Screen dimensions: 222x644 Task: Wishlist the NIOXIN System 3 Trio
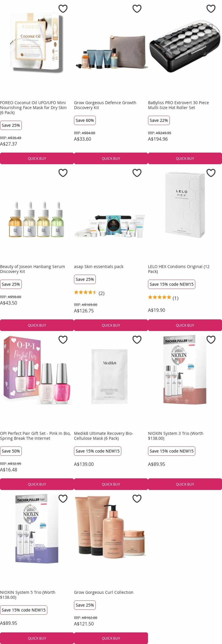[x=211, y=340]
